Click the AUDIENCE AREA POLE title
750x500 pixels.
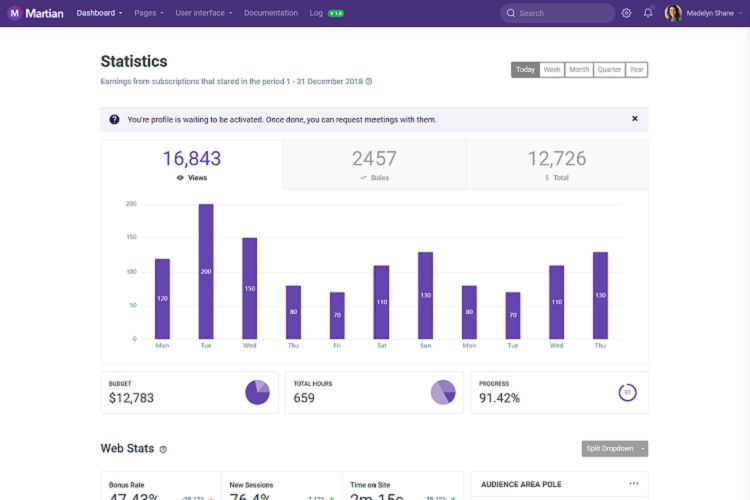point(521,484)
